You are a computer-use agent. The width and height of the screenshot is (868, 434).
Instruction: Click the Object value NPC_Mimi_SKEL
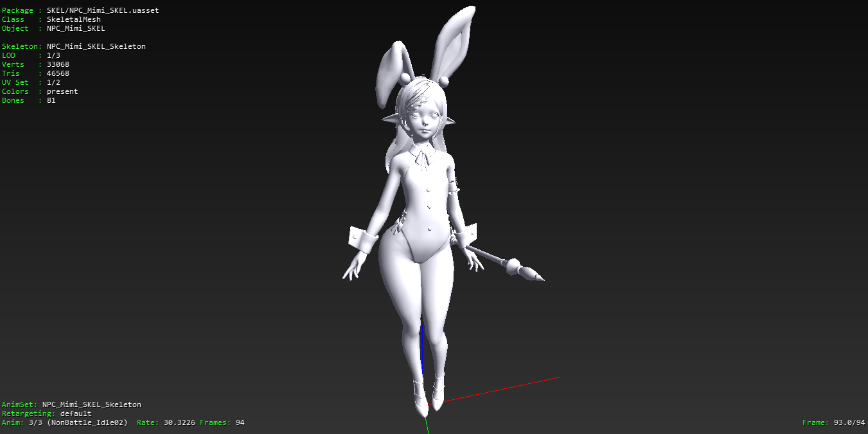tap(76, 28)
